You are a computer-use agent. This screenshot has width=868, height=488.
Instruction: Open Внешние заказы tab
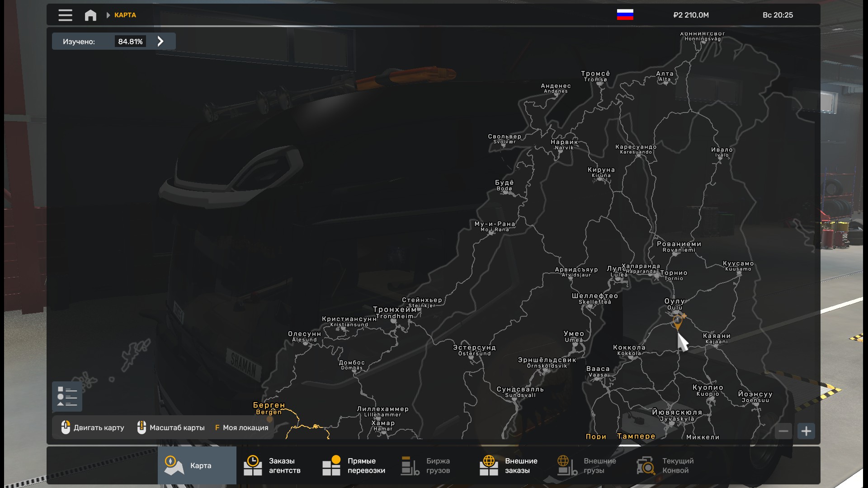pos(511,465)
